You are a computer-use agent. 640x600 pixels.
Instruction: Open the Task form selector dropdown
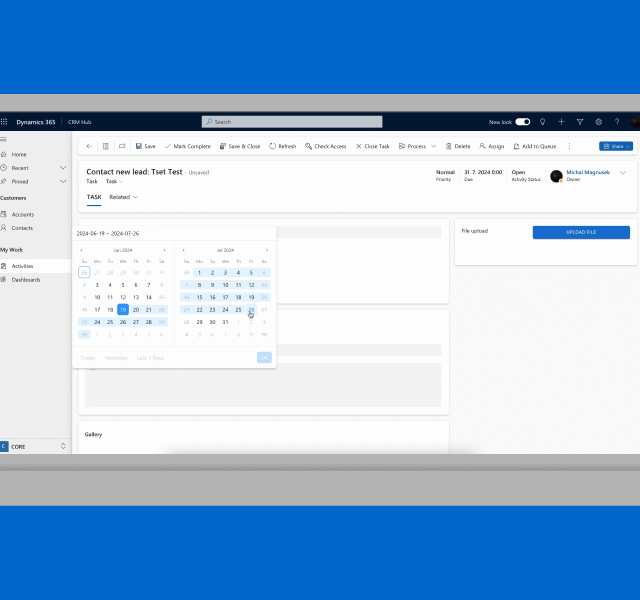pos(114,181)
